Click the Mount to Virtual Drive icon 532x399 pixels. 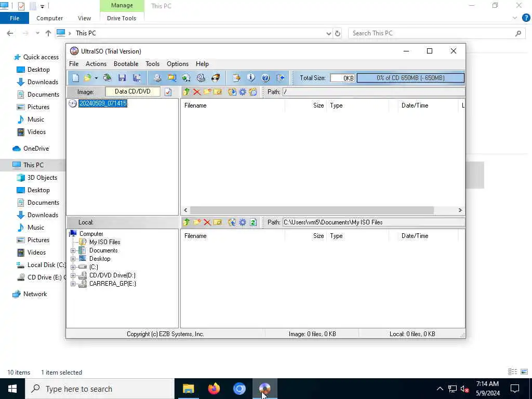click(x=201, y=78)
